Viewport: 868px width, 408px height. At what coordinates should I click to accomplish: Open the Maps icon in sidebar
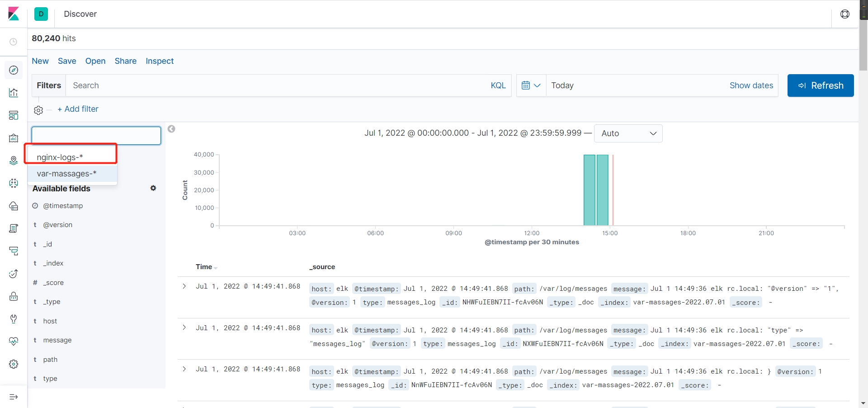pos(14,161)
